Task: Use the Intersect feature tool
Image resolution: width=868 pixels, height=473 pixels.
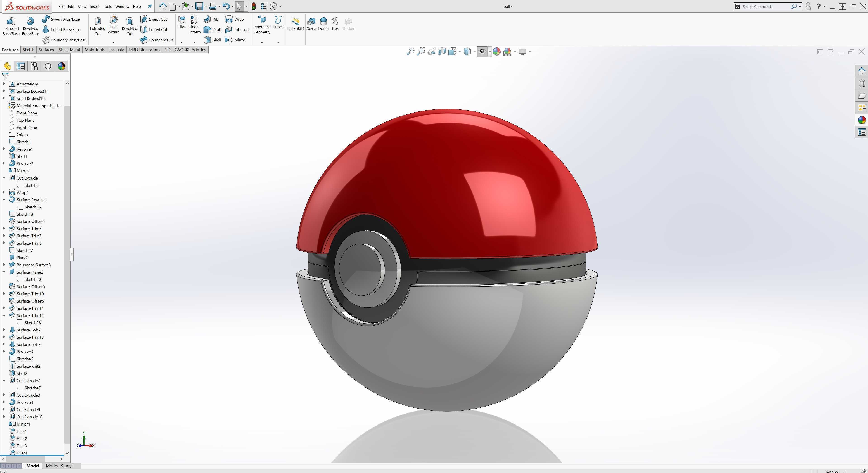Action: click(x=237, y=30)
